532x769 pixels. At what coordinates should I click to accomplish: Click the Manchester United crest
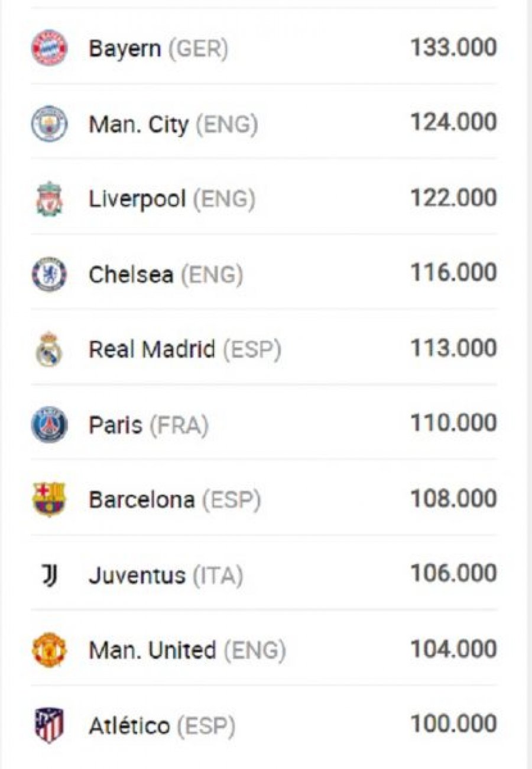(49, 650)
